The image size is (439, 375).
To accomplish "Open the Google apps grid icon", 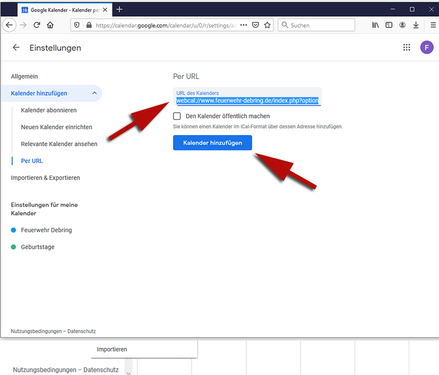I will (406, 47).
